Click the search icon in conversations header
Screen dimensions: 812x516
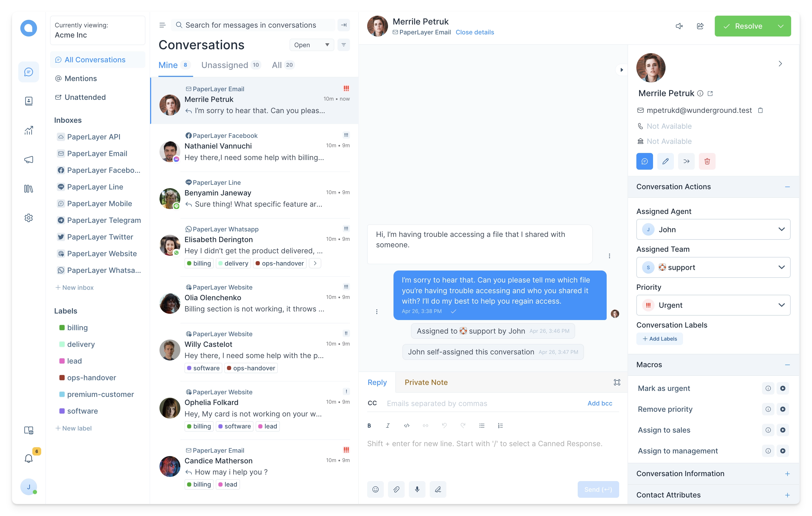tap(179, 25)
